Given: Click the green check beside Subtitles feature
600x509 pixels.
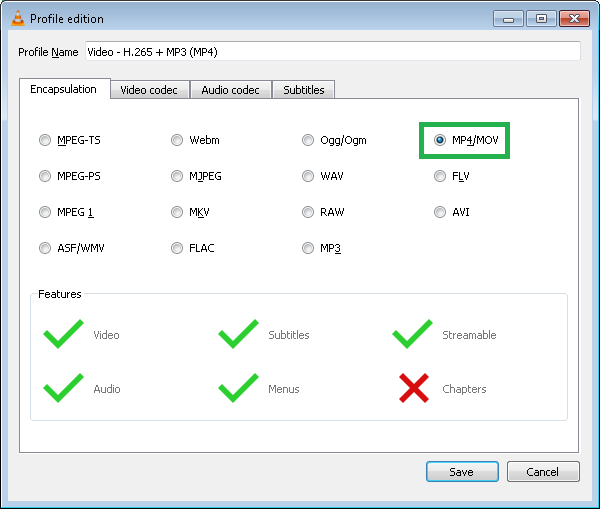Looking at the screenshot, I should [x=238, y=334].
